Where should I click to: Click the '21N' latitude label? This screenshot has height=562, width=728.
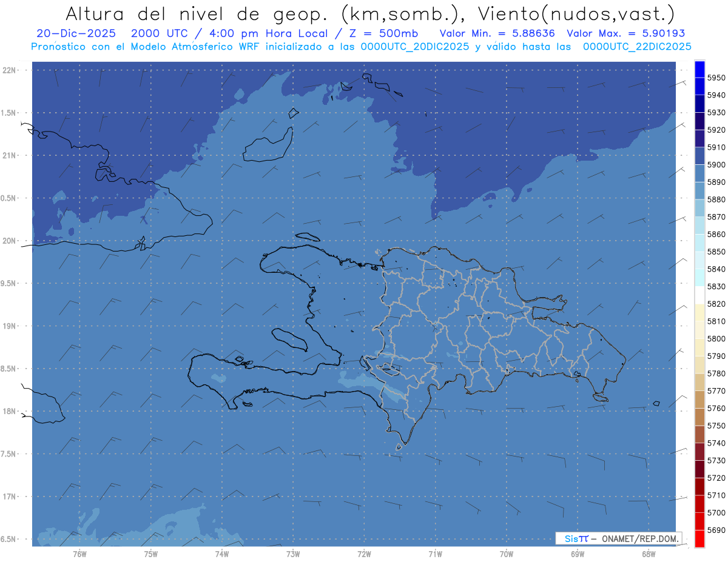pos(9,155)
